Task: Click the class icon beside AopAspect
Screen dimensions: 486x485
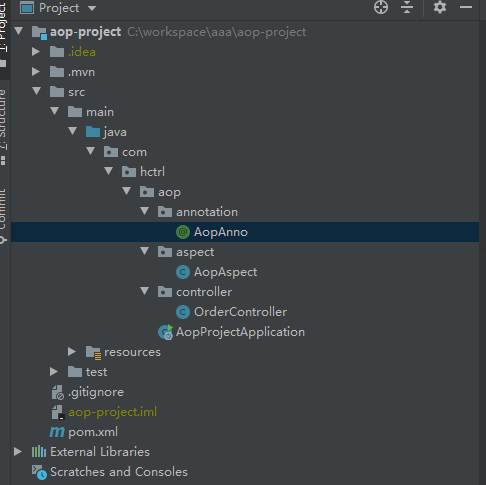Action: pos(183,272)
